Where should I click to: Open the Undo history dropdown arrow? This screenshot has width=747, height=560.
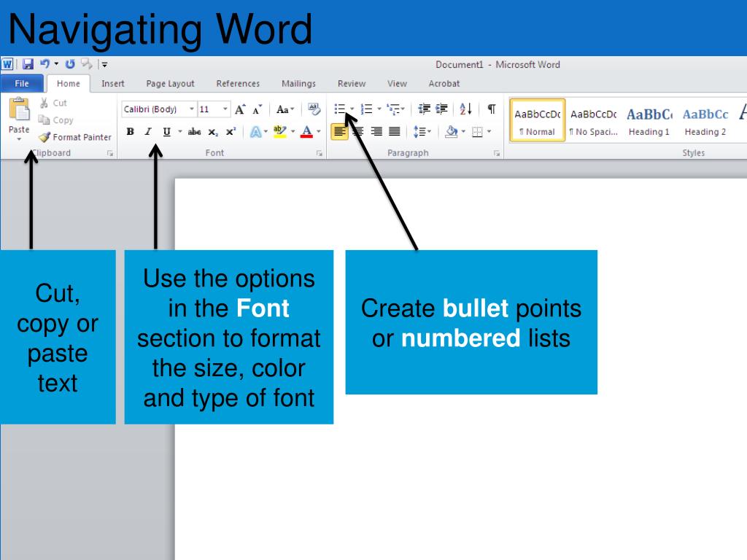point(56,64)
